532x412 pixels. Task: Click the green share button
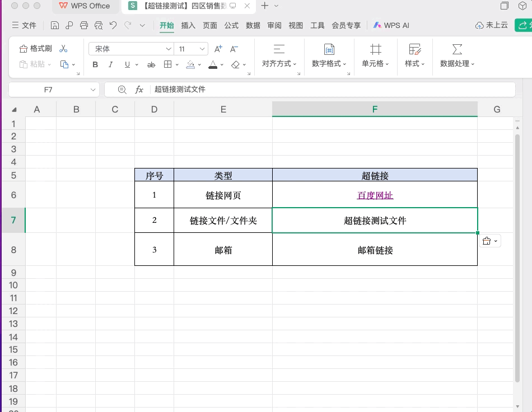(x=523, y=25)
